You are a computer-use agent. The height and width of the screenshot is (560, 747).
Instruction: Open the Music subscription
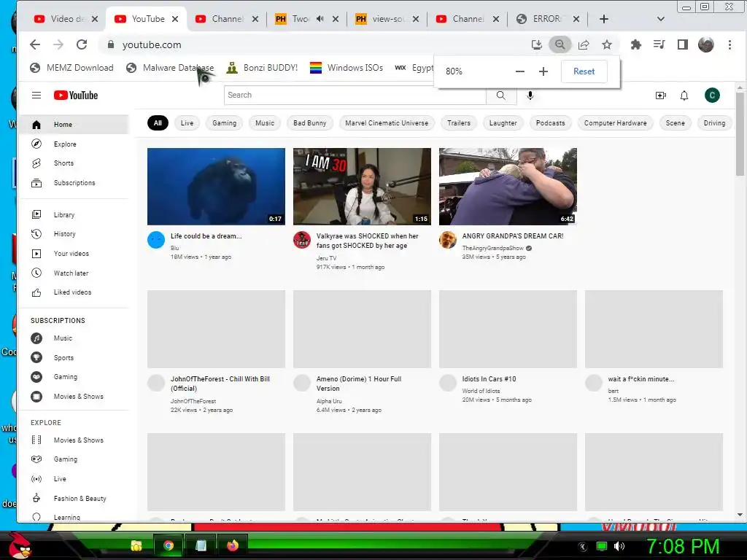click(x=74, y=338)
